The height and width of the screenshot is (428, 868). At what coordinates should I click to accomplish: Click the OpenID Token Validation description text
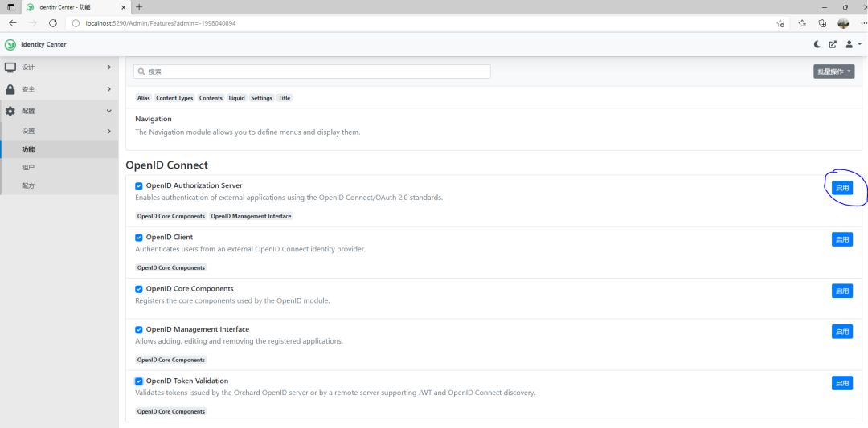[335, 393]
